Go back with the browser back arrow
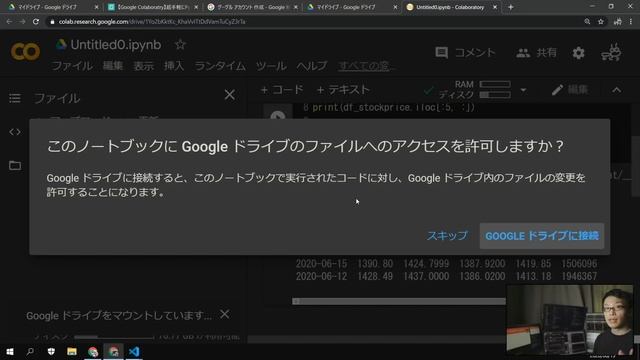Image resolution: width=640 pixels, height=360 pixels. [9, 22]
